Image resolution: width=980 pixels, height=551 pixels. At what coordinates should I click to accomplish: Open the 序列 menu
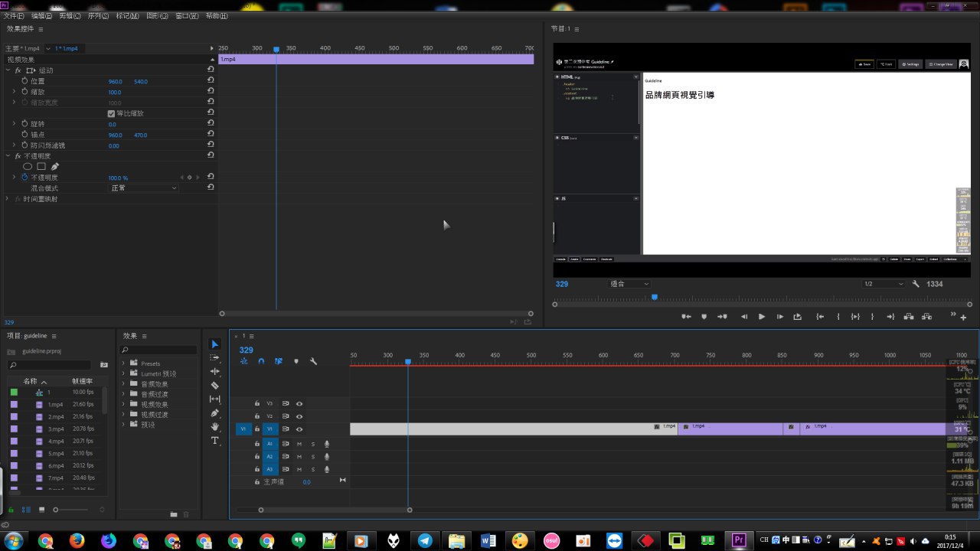[x=97, y=16]
